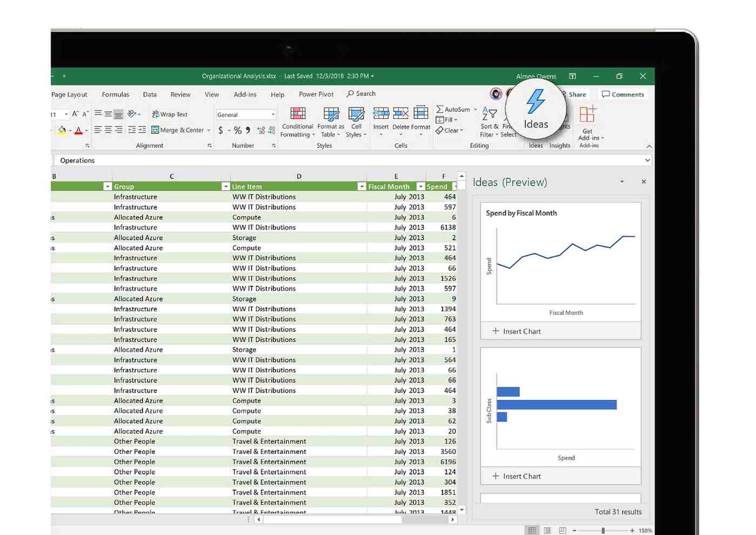This screenshot has height=535, width=756.
Task: Expand the General number format dropdown
Action: pos(273,115)
